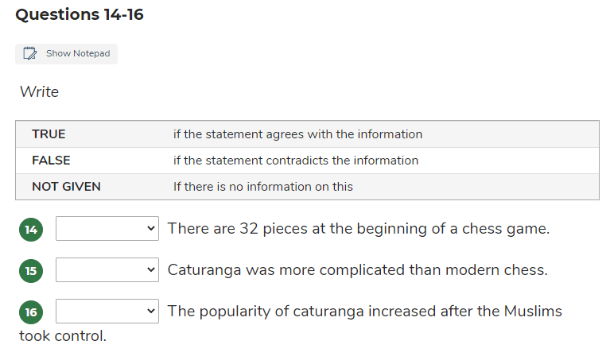Click the Questions 14-16 heading
Screen dimensions: 610x364
80,15
